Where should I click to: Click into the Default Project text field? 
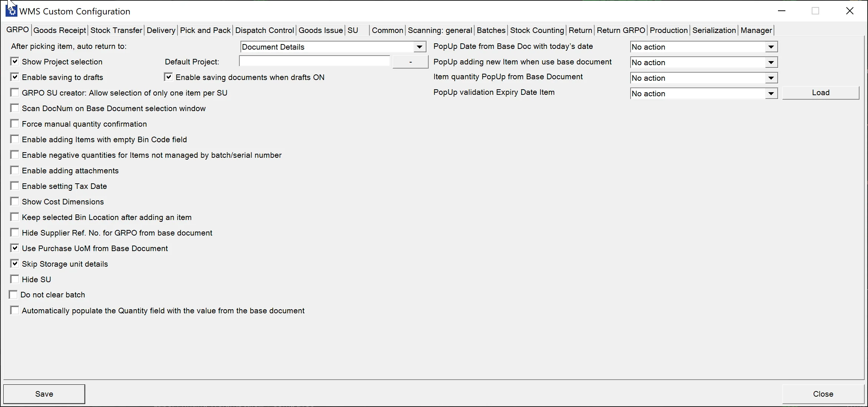click(314, 61)
